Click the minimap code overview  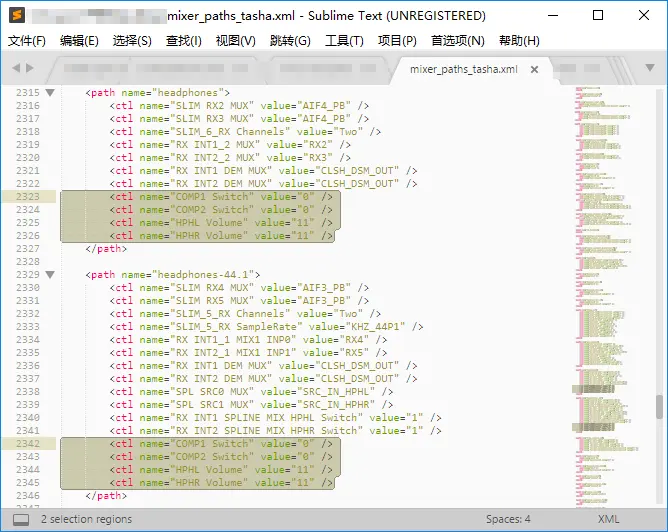[610, 250]
